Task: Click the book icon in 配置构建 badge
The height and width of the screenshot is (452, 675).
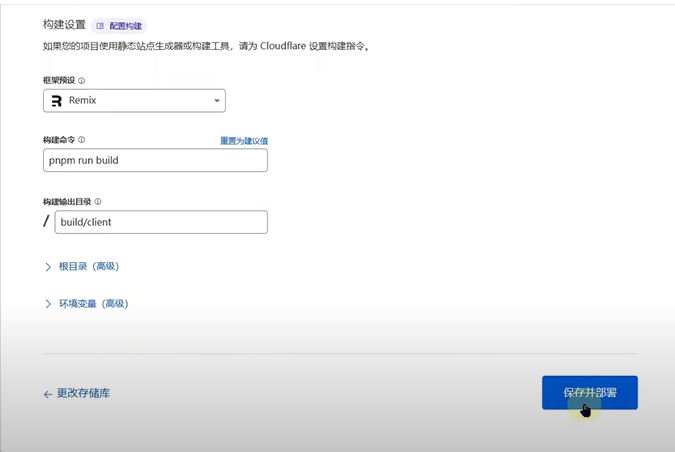Action: pyautogui.click(x=100, y=26)
